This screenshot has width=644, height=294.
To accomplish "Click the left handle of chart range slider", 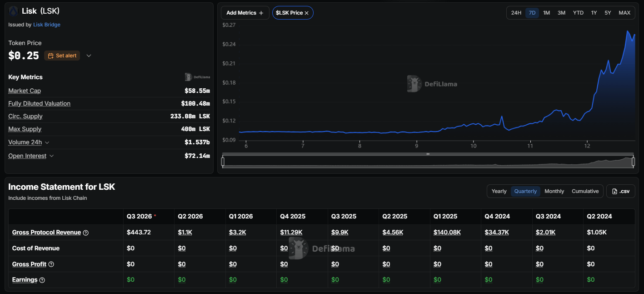I will [223, 162].
